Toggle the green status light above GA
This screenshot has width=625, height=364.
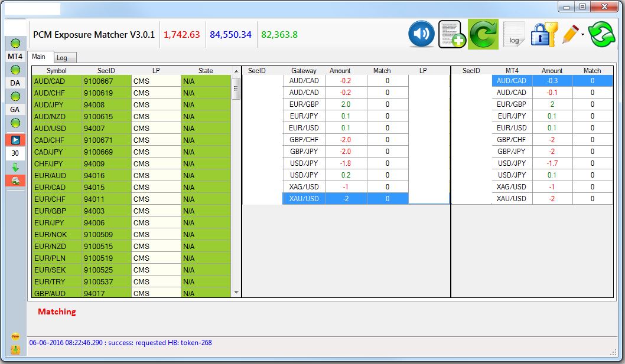coord(15,96)
